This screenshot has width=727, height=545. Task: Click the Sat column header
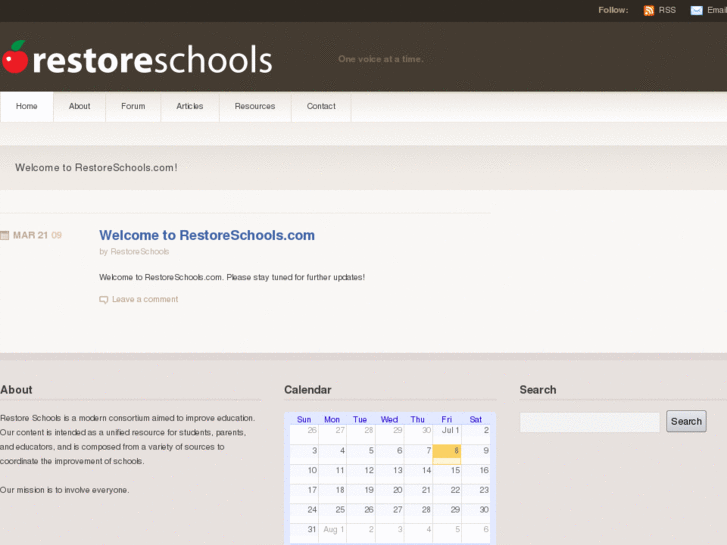click(x=476, y=419)
